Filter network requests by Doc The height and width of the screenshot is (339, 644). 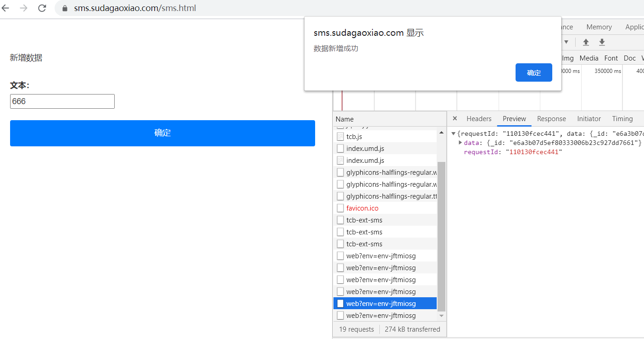(630, 58)
